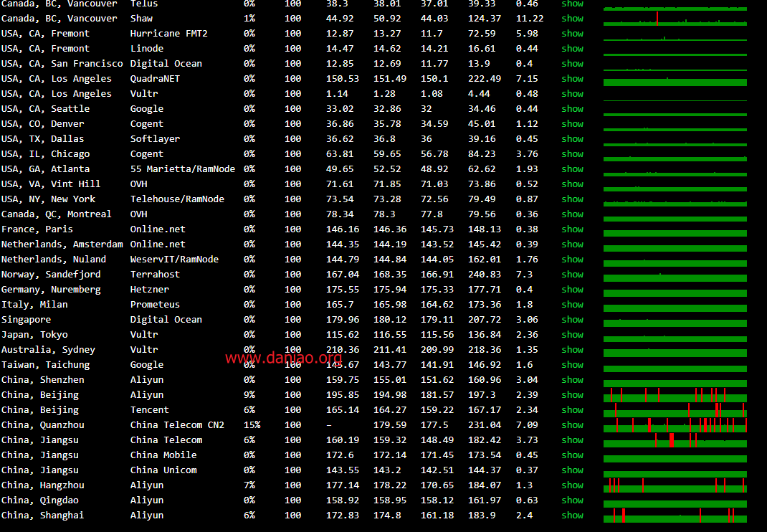Open show for San Francisco Digital Ocean
The image size is (767, 532).
tap(572, 64)
